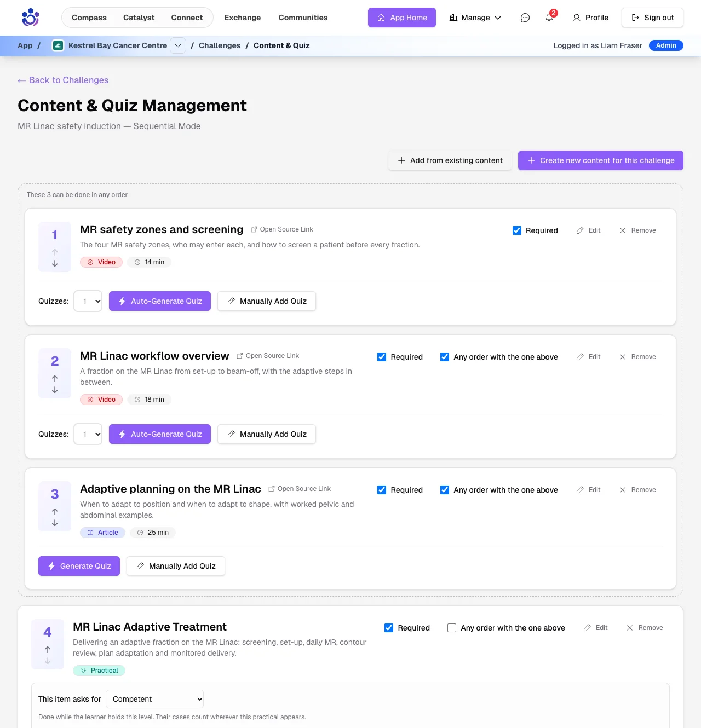Viewport: 701px width, 728px height.
Task: Move MR Linac workflow overview up
Action: pos(55,379)
